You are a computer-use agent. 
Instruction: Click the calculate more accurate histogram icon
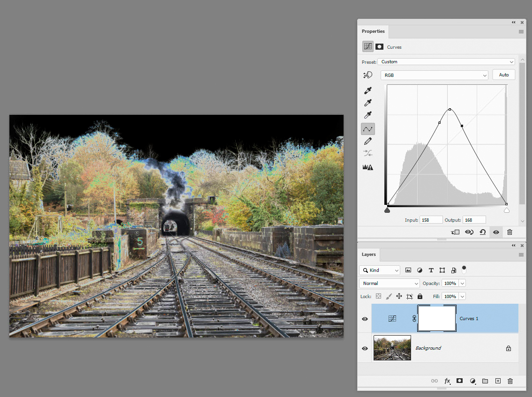(x=368, y=167)
